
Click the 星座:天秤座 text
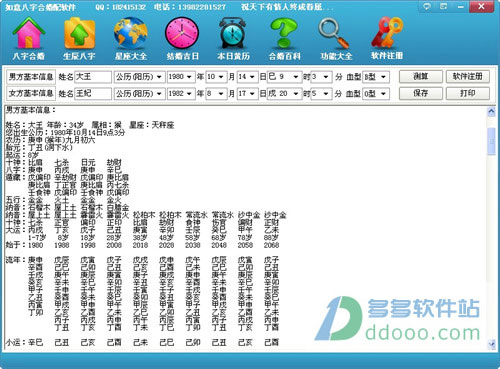click(152, 125)
